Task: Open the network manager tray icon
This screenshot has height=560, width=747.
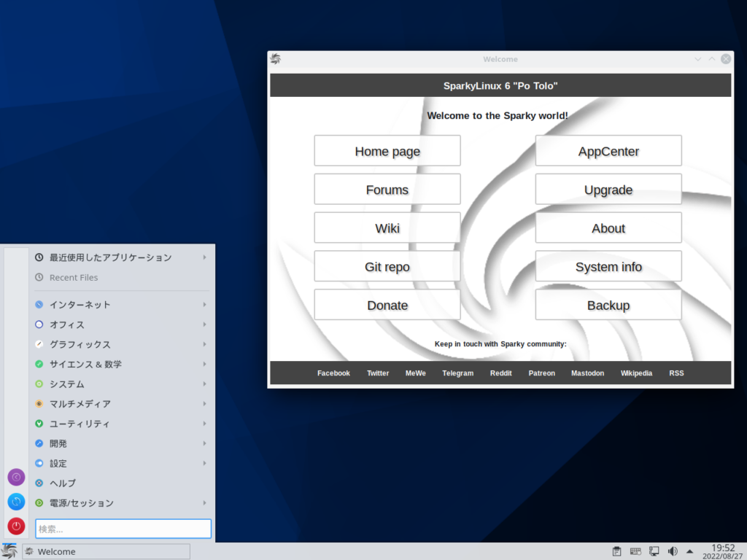Action: (x=654, y=551)
